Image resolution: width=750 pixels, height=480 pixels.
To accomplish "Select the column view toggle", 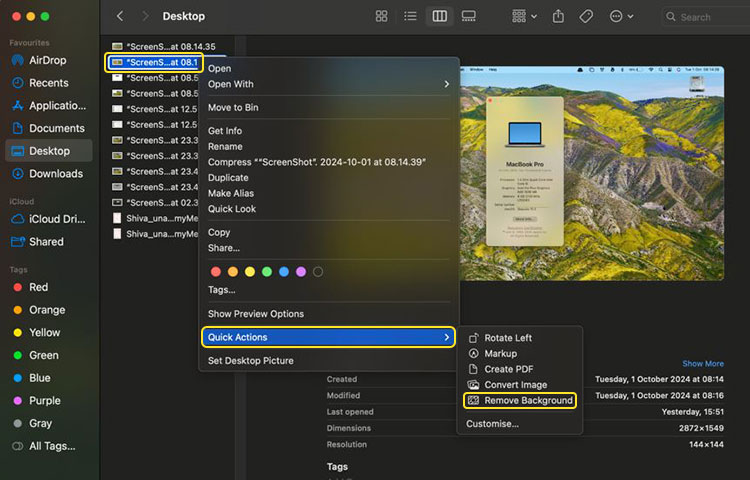I will [439, 17].
